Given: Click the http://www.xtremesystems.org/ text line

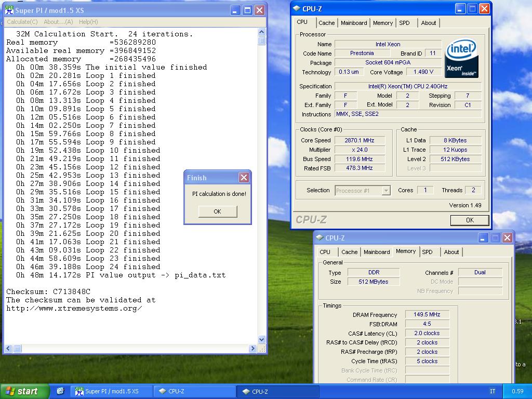Looking at the screenshot, I should click(x=74, y=309).
